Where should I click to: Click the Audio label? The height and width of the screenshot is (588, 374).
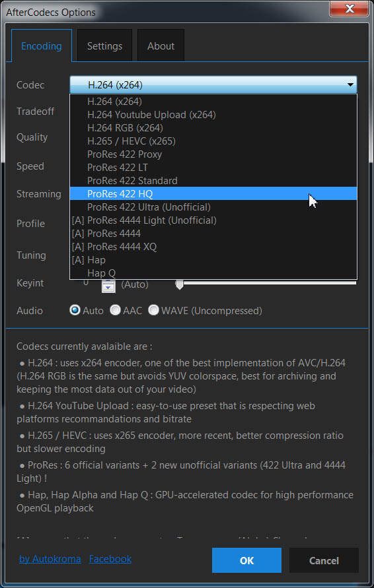(29, 311)
